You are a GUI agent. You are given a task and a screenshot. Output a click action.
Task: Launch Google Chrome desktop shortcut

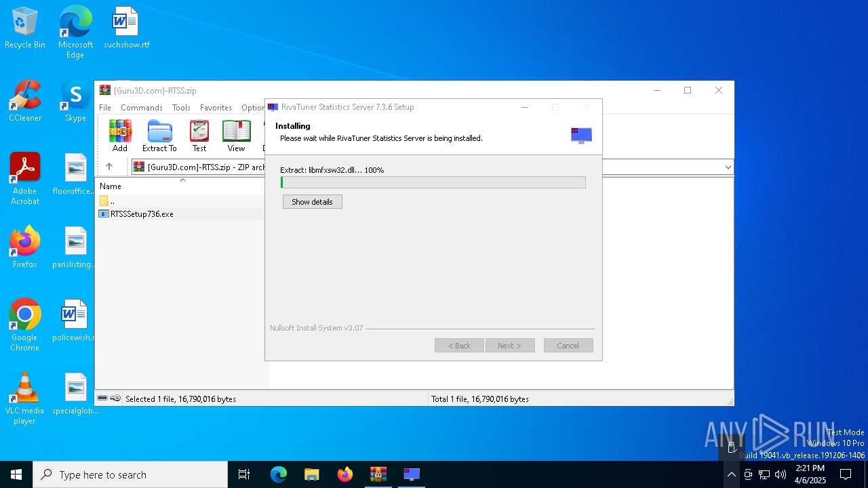(25, 325)
